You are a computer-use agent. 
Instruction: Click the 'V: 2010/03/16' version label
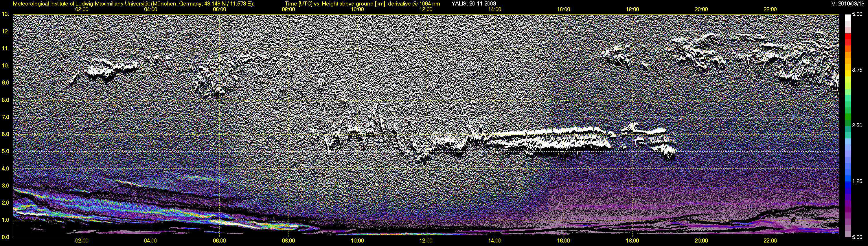click(x=848, y=4)
